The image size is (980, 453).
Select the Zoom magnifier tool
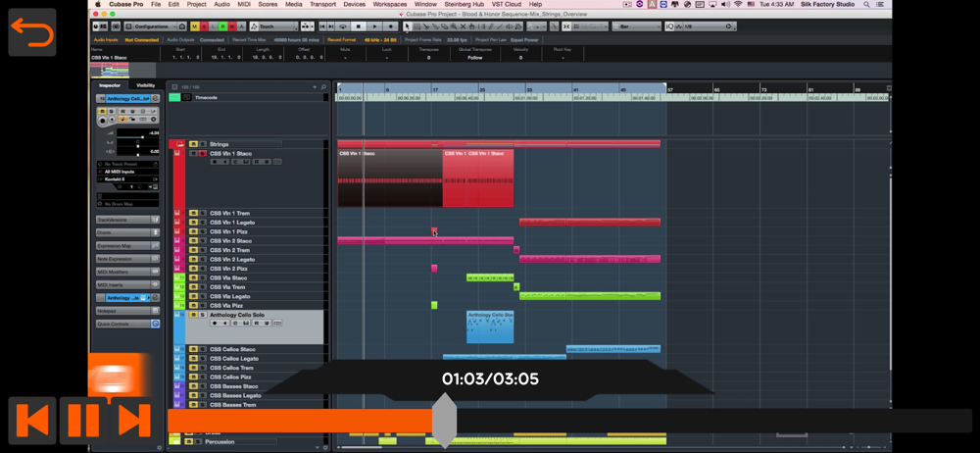(x=453, y=26)
